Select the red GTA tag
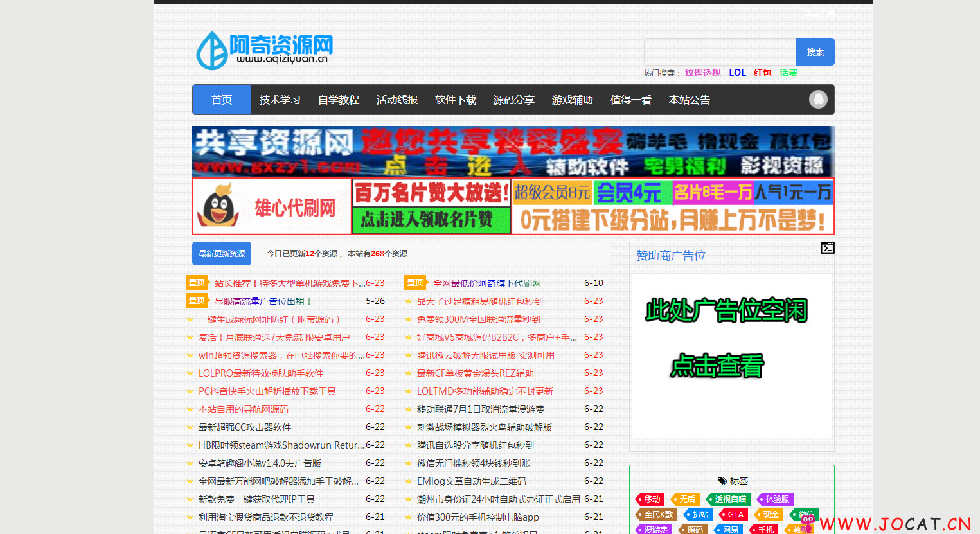This screenshot has height=534, width=980. point(733,515)
